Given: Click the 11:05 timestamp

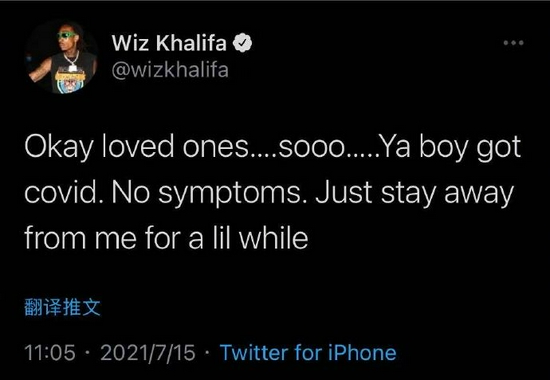Looking at the screenshot, I should [50, 352].
